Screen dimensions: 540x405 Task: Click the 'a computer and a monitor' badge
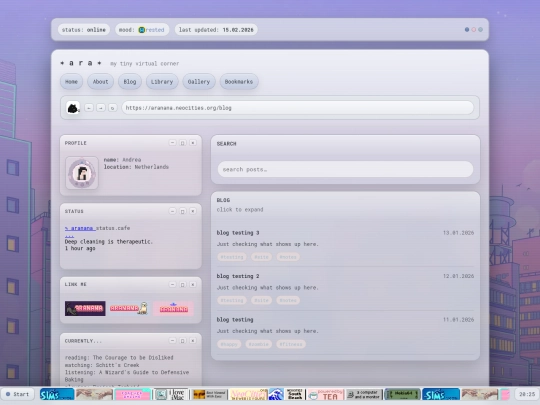pos(364,394)
